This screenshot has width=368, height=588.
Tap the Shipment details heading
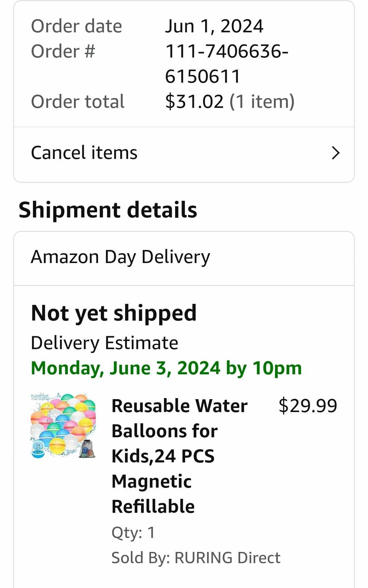pyautogui.click(x=108, y=210)
